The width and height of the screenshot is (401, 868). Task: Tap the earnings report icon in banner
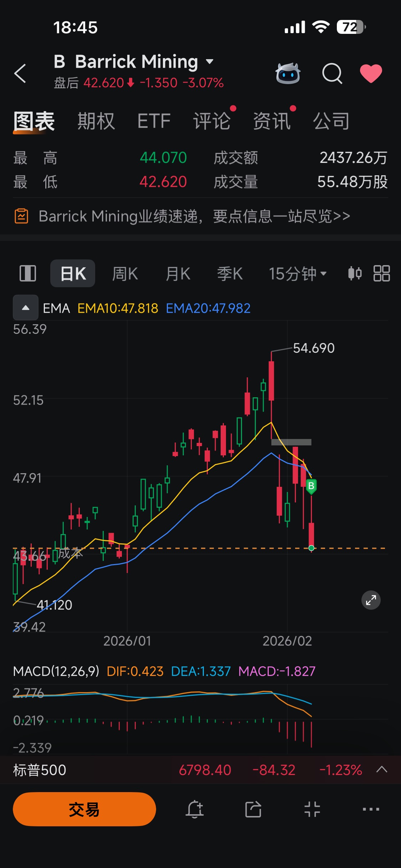click(x=21, y=216)
